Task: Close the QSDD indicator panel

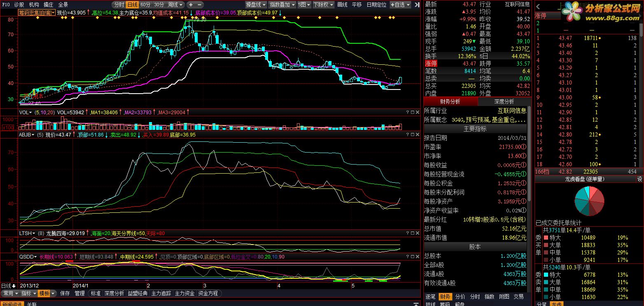Action: click(x=418, y=257)
